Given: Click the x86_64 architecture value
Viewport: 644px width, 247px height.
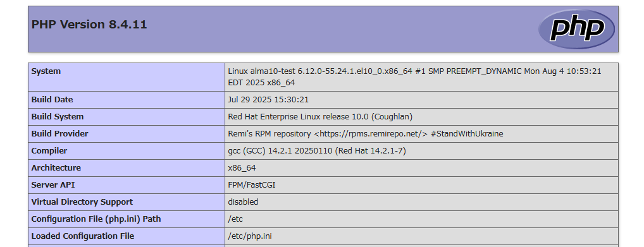Looking at the screenshot, I should [x=242, y=168].
